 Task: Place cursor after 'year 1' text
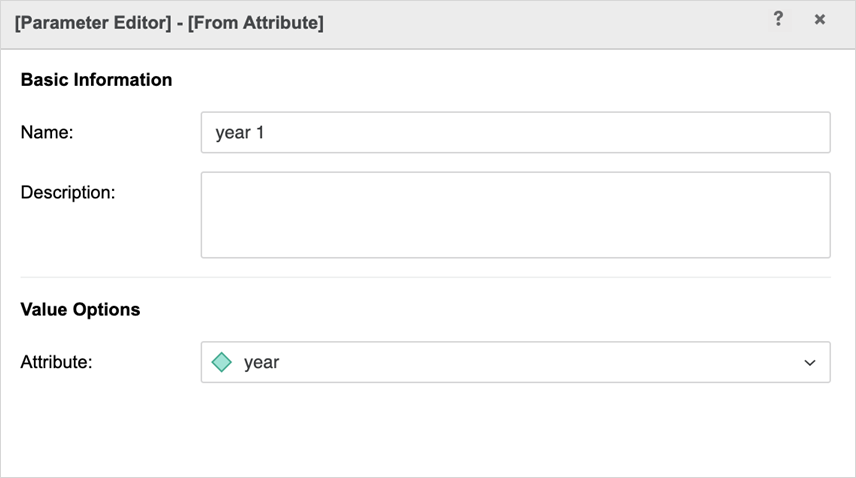(x=267, y=132)
